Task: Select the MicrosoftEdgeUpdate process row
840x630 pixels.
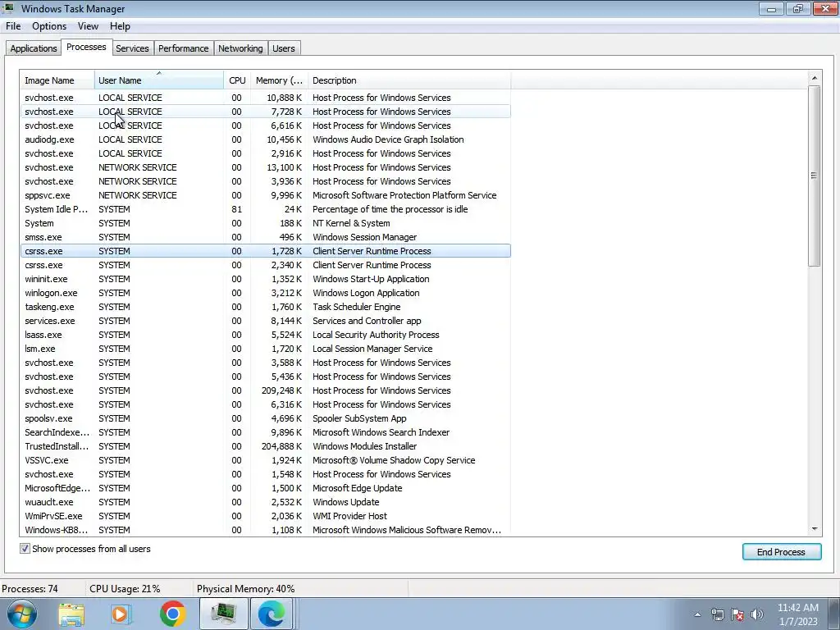Action: coord(265,487)
